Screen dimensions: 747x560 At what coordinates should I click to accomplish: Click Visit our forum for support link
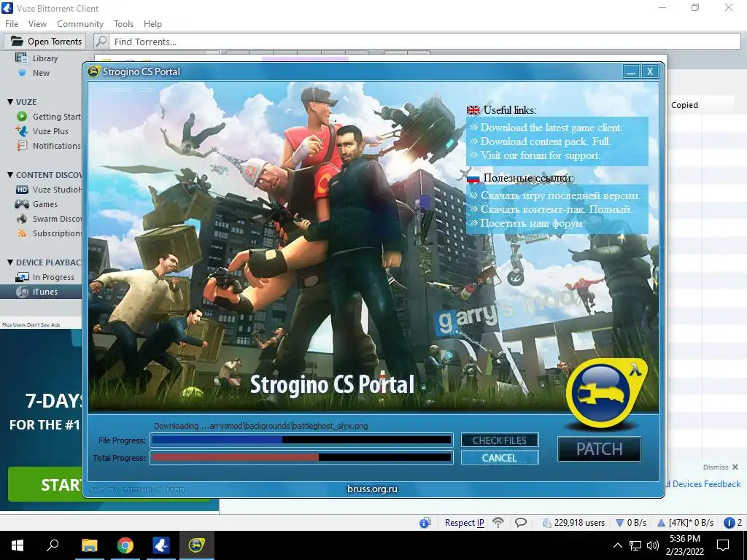click(x=541, y=155)
